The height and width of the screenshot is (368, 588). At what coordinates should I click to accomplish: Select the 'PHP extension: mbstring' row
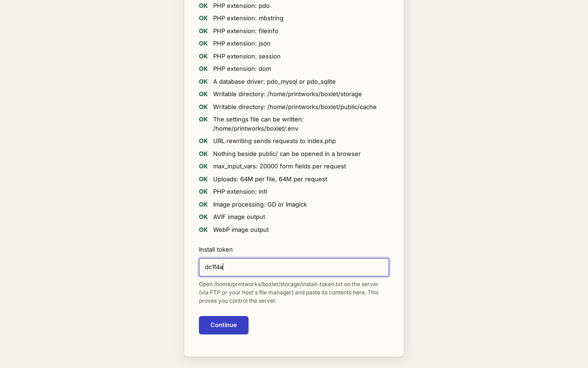(294, 18)
